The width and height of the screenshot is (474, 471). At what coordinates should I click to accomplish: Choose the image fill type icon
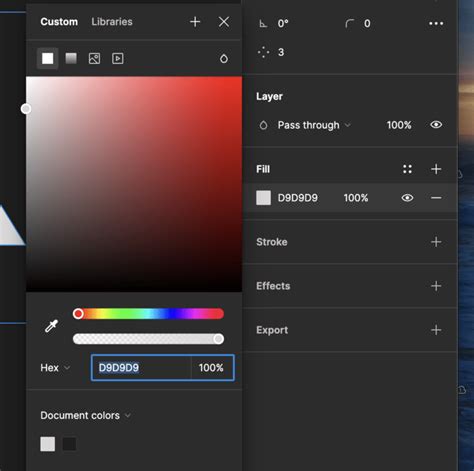click(94, 59)
